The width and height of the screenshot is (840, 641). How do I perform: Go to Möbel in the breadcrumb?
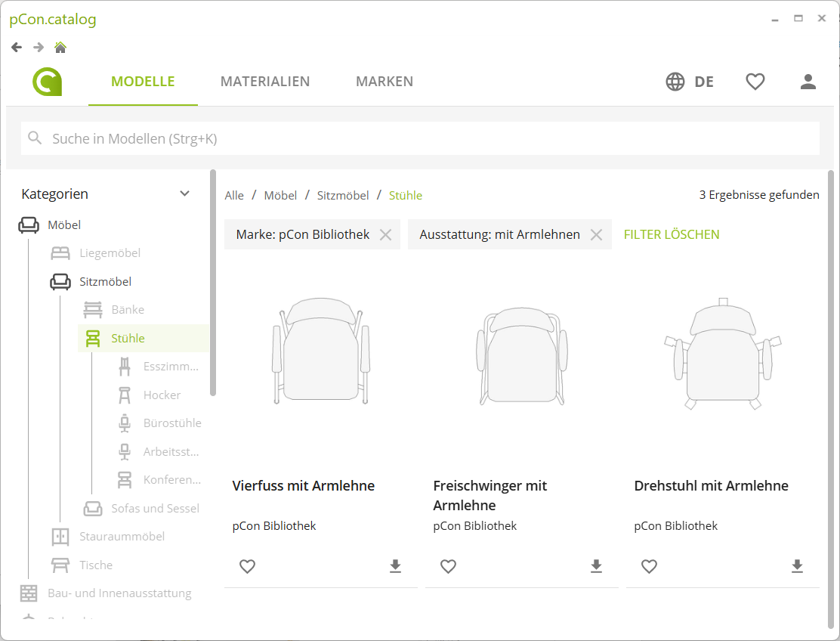pyautogui.click(x=280, y=195)
